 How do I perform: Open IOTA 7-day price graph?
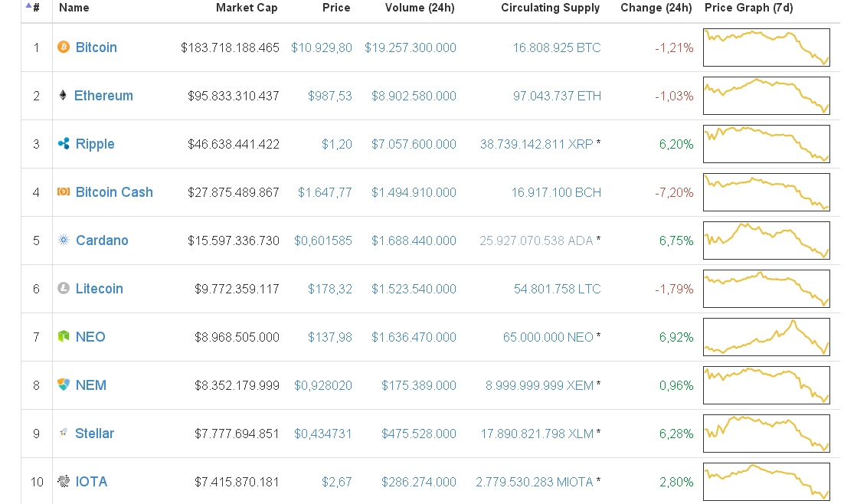(767, 481)
